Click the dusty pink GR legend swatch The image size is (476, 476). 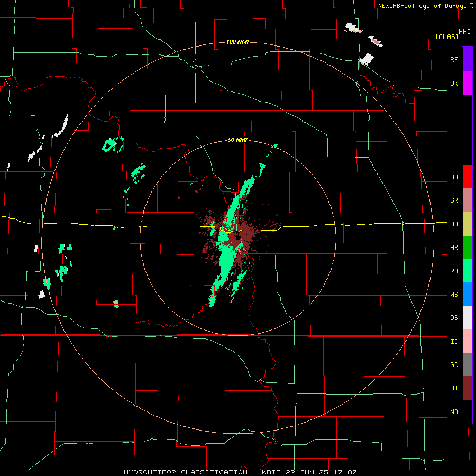(x=467, y=200)
